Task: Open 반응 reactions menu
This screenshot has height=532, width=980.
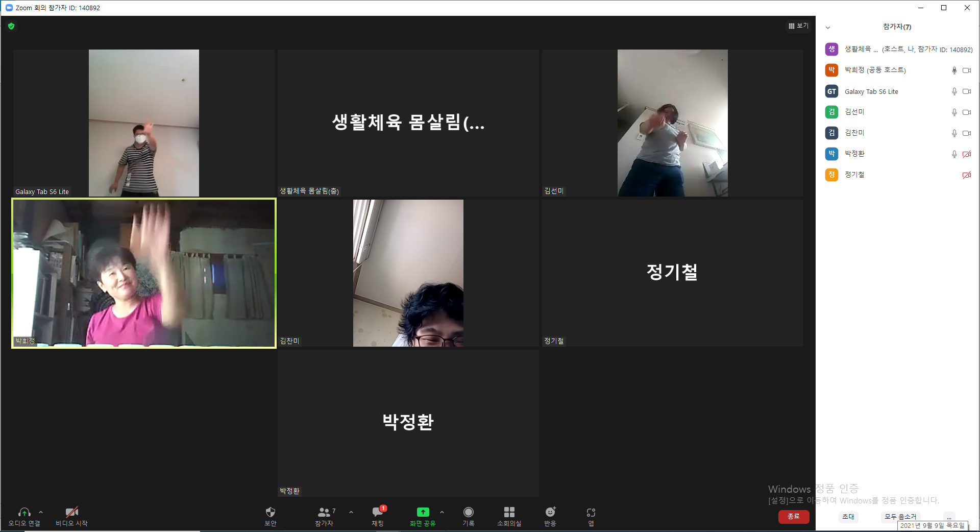Action: coord(550,516)
